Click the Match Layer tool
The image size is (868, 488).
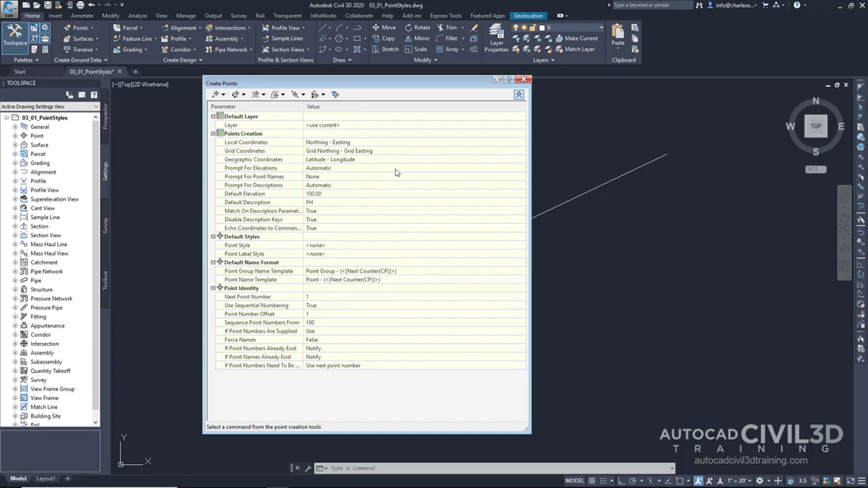575,49
